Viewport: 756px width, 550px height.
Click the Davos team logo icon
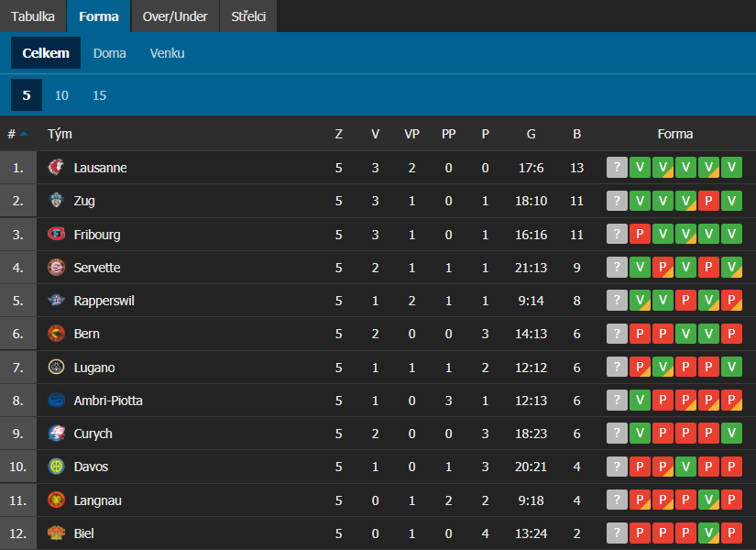click(x=57, y=467)
